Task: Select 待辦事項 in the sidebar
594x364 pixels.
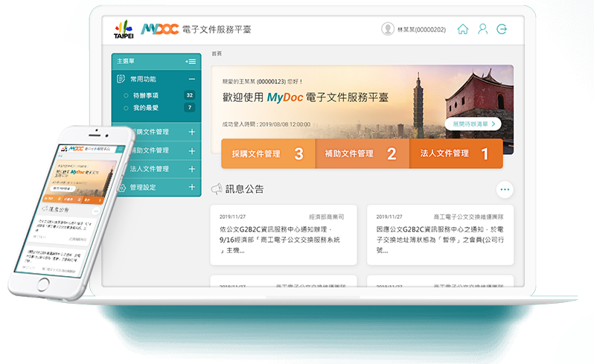Action: (x=145, y=95)
